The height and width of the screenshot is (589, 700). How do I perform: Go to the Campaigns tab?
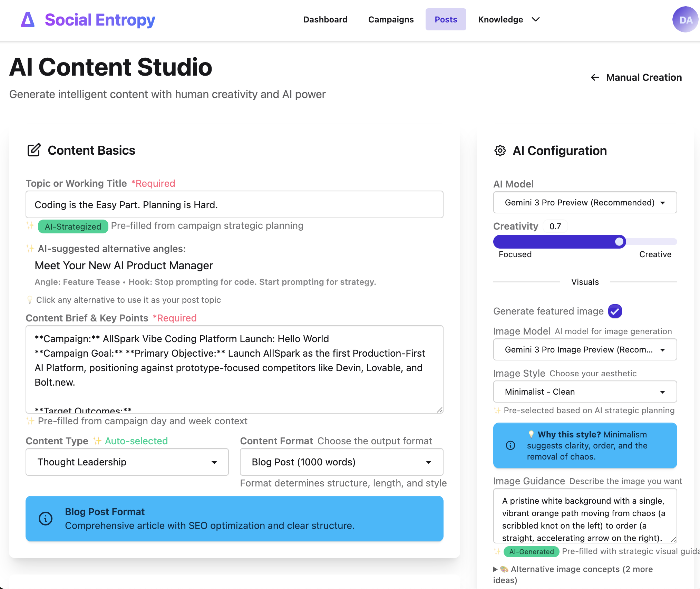[391, 20]
